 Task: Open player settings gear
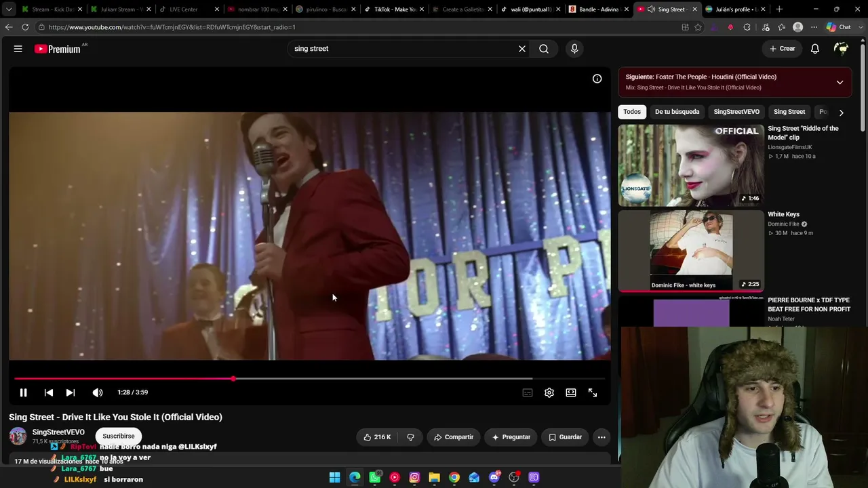click(549, 392)
